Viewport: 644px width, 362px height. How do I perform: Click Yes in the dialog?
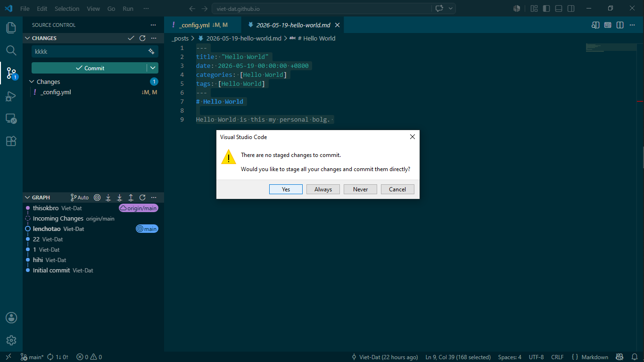[286, 189]
